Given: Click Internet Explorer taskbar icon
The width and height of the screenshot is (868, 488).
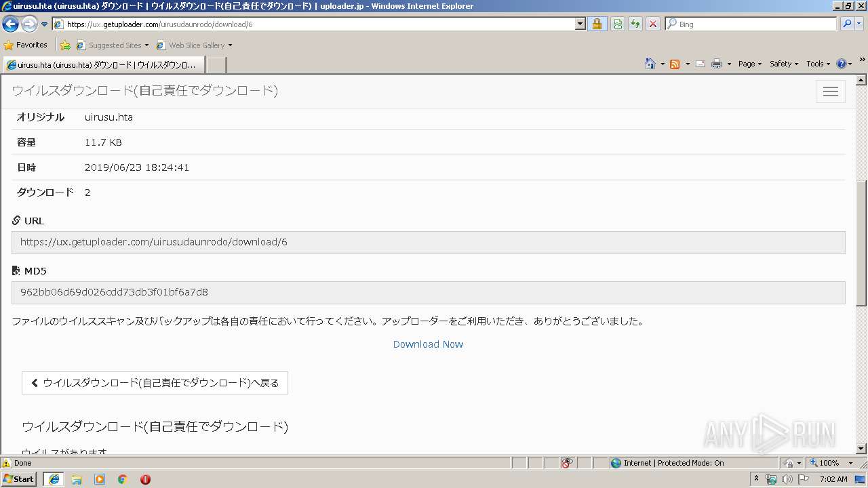Looking at the screenshot, I should coord(54,479).
